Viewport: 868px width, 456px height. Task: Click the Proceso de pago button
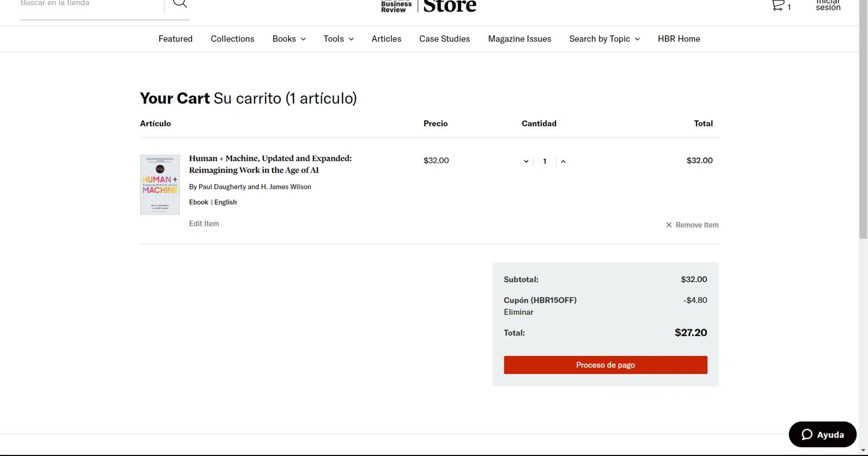click(605, 365)
